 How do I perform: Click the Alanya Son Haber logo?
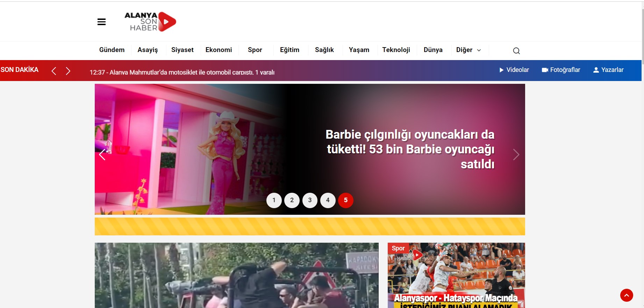pyautogui.click(x=150, y=22)
